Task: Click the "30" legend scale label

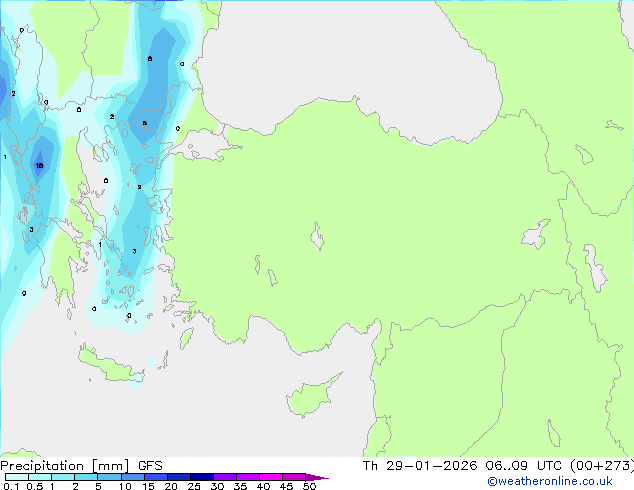Action: pos(217,486)
